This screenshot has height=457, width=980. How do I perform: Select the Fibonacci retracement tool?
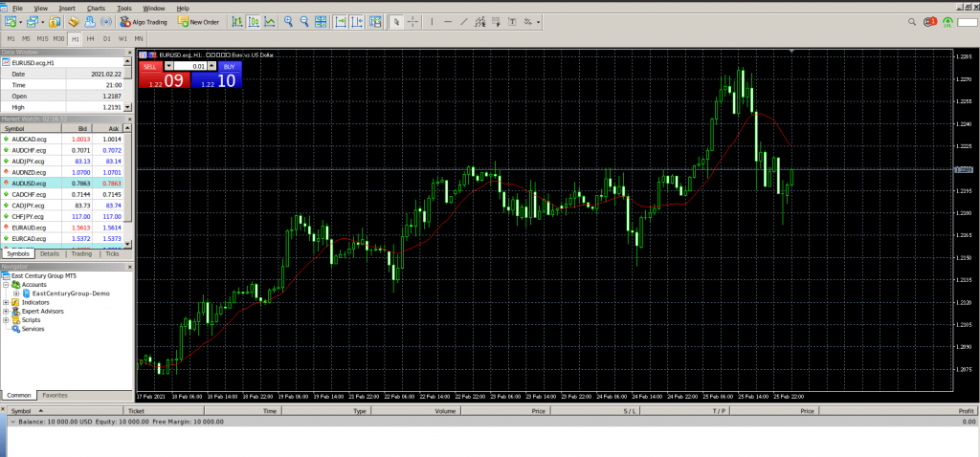(x=497, y=22)
